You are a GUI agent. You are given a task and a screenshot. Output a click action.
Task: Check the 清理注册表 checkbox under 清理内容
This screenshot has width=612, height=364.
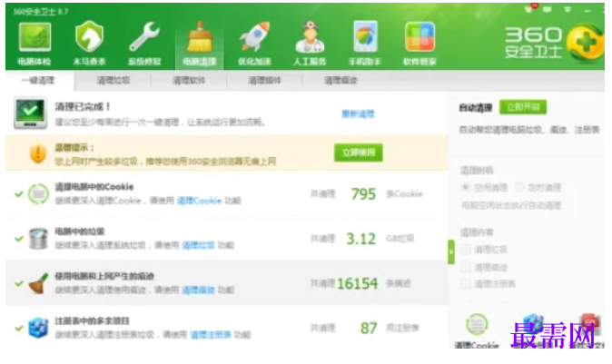466,284
